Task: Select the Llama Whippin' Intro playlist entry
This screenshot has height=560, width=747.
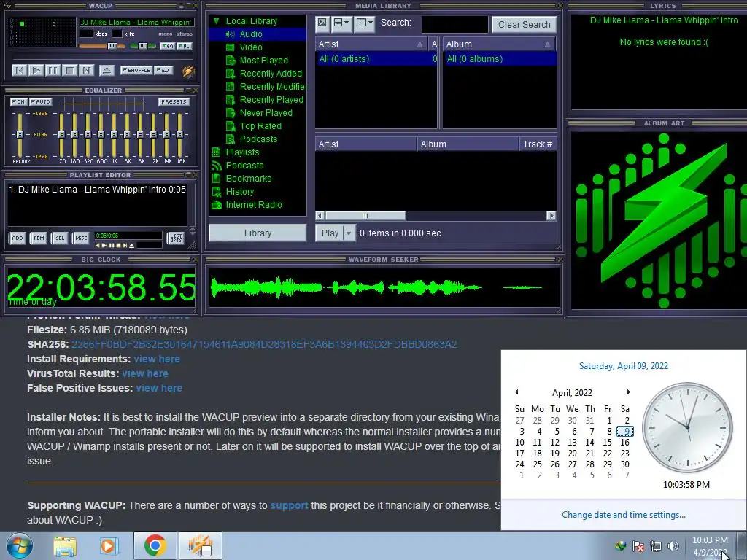Action: [x=97, y=189]
